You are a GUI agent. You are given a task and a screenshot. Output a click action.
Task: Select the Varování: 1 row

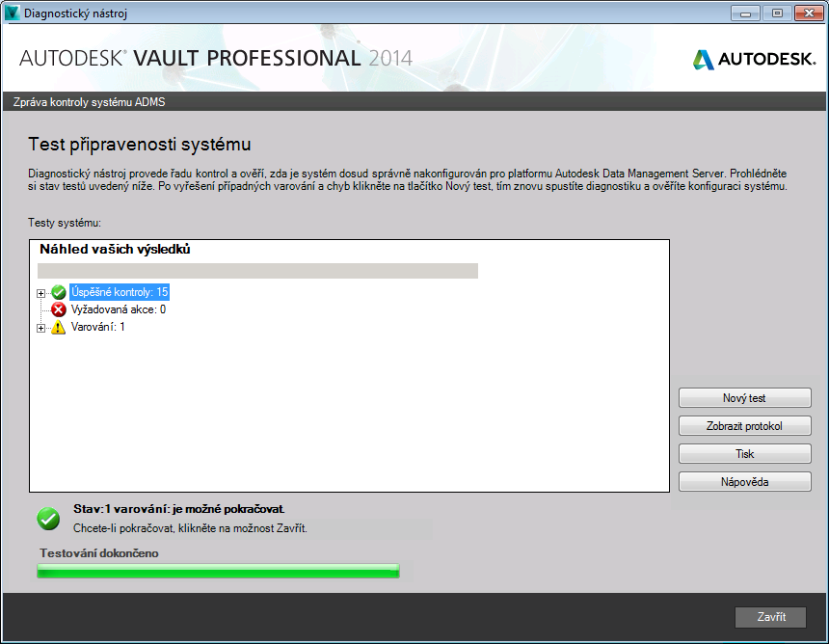(97, 327)
